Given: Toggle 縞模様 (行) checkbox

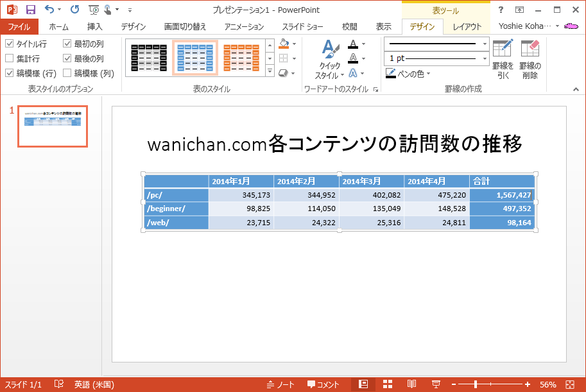Looking at the screenshot, I should [10, 73].
